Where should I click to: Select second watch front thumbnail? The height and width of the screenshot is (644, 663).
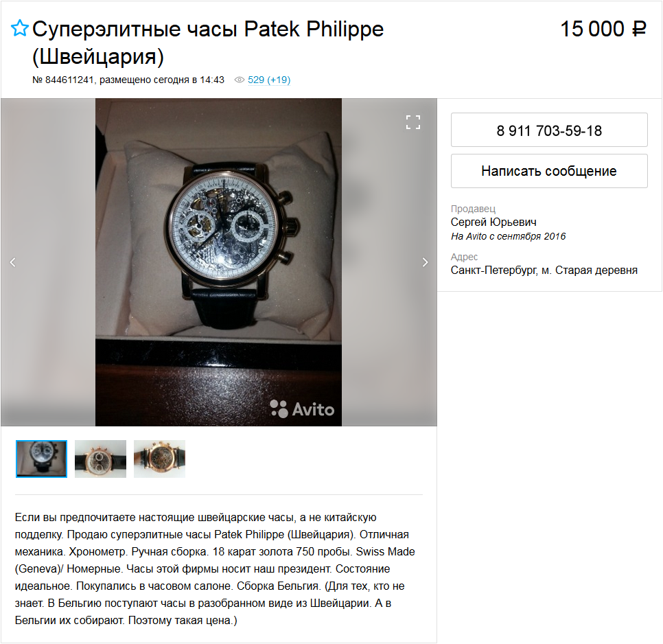point(100,459)
